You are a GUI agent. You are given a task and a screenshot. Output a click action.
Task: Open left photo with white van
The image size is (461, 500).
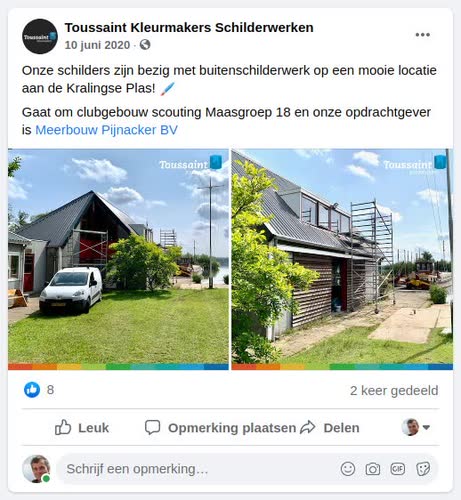(x=118, y=259)
